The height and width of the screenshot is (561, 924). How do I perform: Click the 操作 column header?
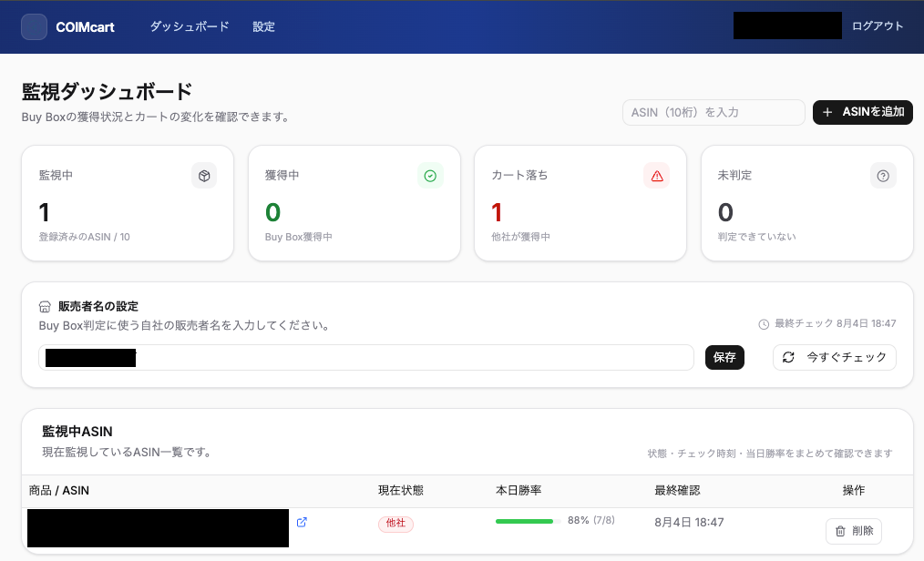[854, 490]
